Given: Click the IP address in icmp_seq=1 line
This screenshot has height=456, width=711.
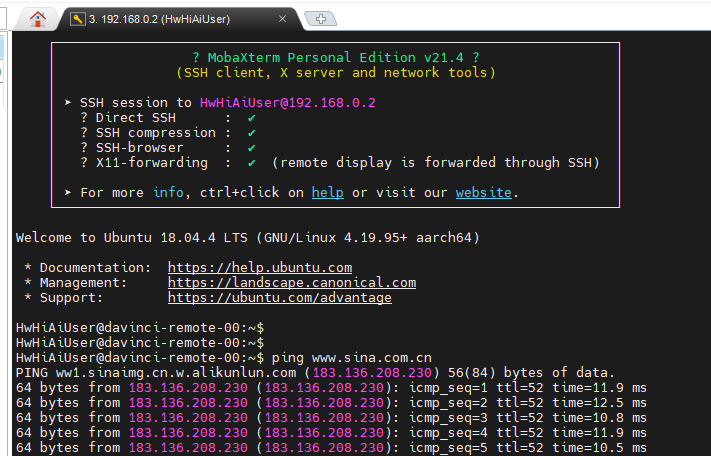Looking at the screenshot, I should click(188, 387).
